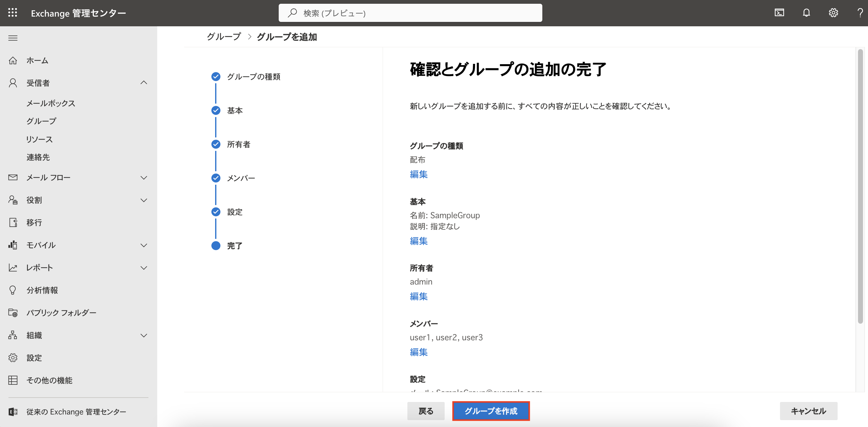Click the 設定 step checkmark circle

[x=216, y=212]
